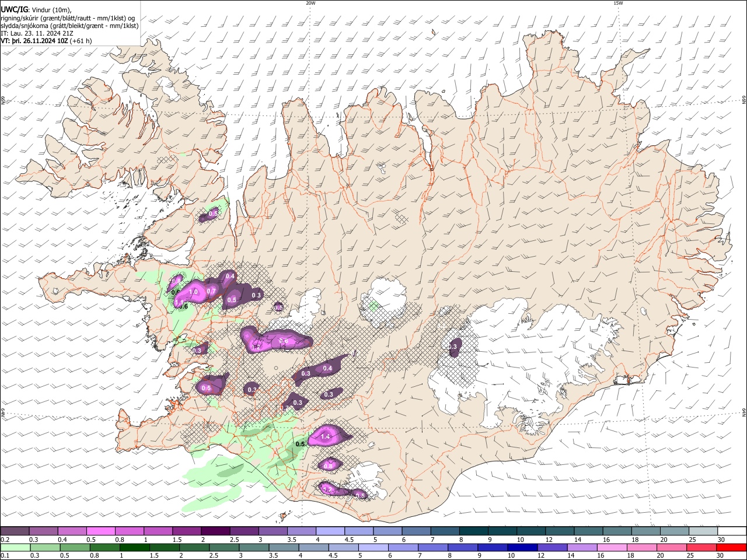747x560 pixels.
Task: Click the black '0.5' label left of 1.4
Action: [x=301, y=444]
